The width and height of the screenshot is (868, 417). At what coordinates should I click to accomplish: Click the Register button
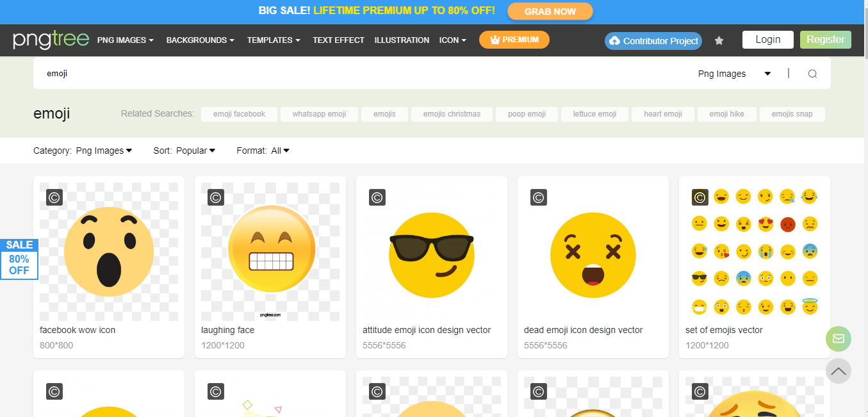point(825,39)
